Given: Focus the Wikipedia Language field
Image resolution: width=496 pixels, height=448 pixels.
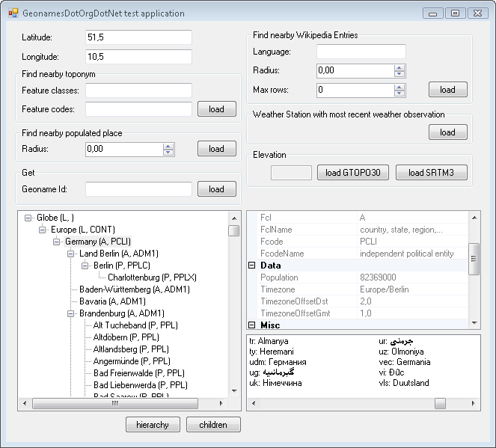Looking at the screenshot, I should (x=361, y=52).
